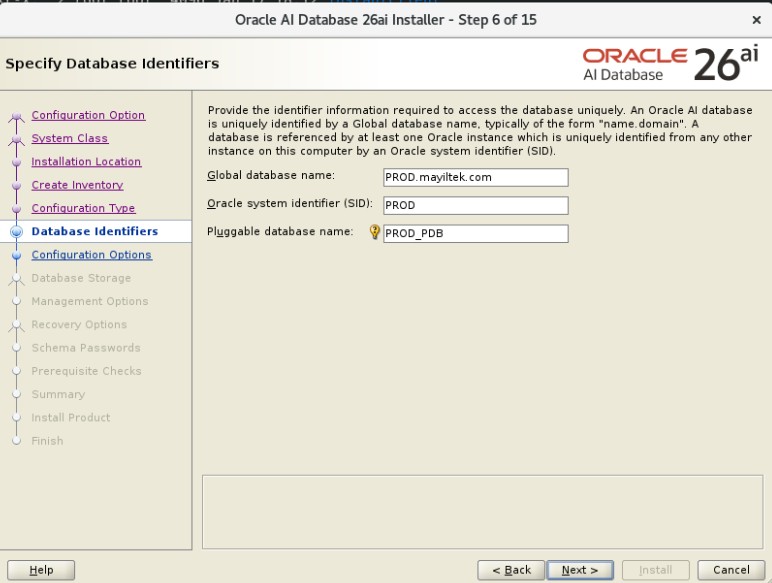Focus the Global database name field
772x583 pixels.
(476, 177)
